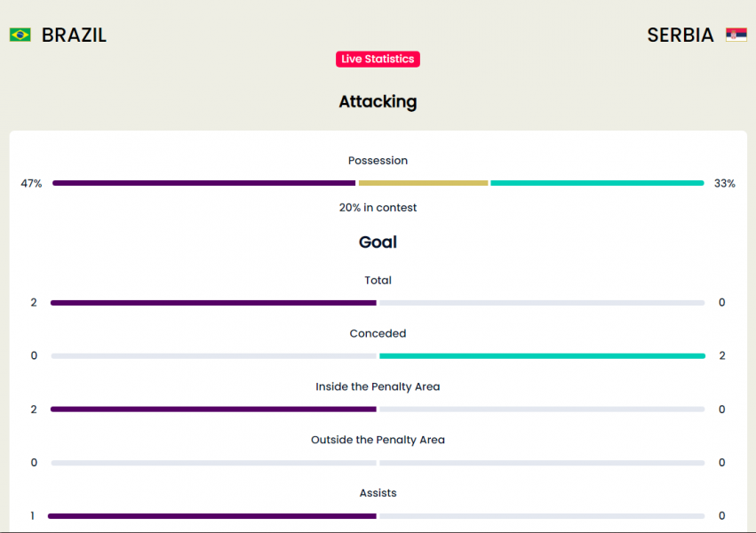Click the 47% possession value
756x533 pixels.
pyautogui.click(x=31, y=184)
